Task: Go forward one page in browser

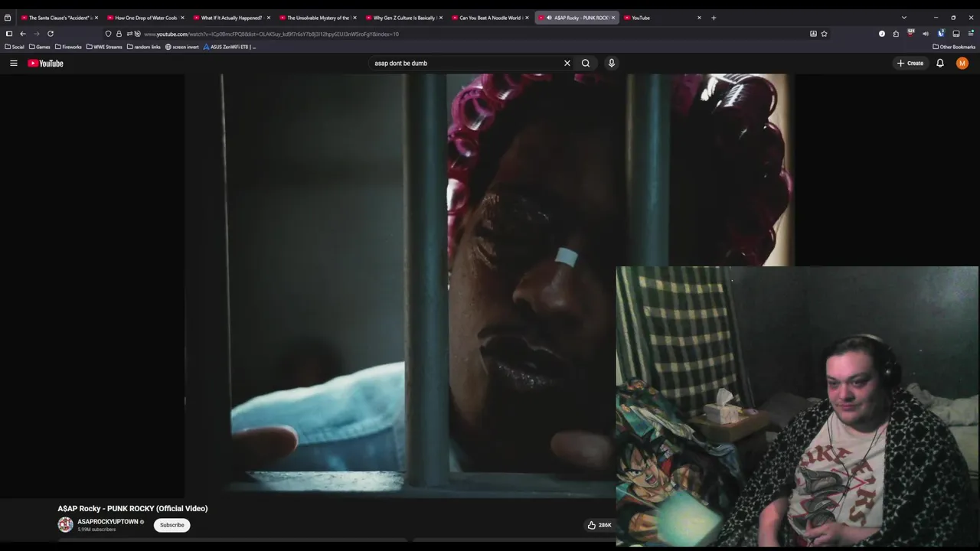Action: tap(37, 34)
